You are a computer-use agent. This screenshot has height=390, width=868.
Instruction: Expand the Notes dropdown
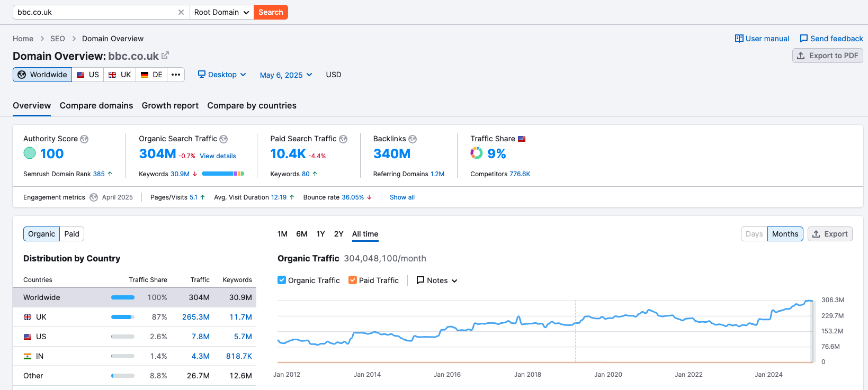[x=437, y=280]
